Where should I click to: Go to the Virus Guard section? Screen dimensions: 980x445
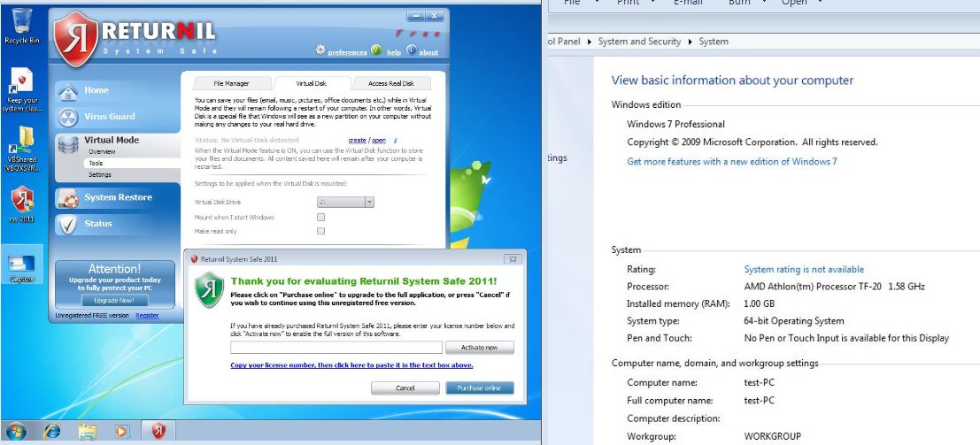point(110,117)
